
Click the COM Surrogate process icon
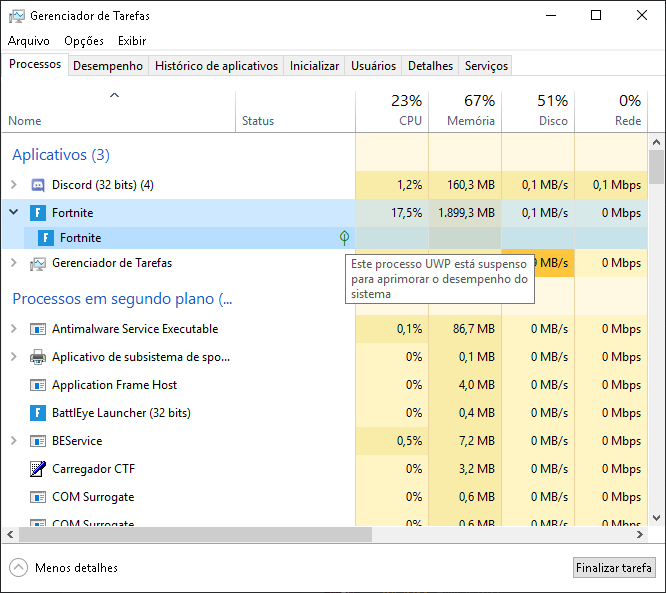coord(38,497)
